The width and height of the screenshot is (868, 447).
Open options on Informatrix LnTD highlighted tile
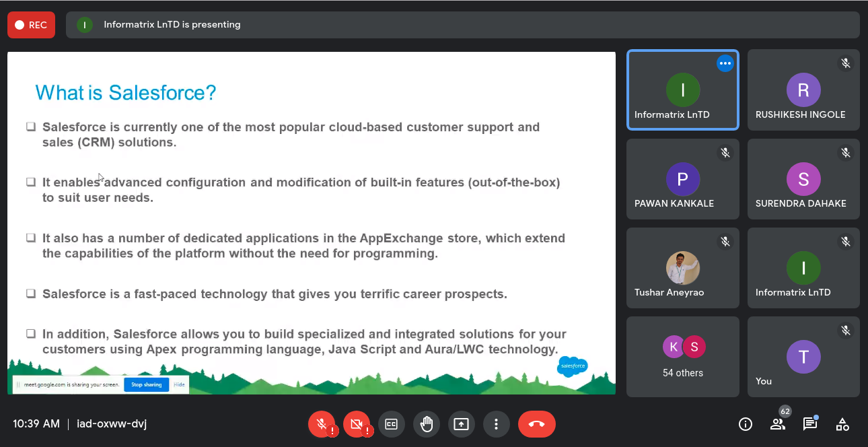[x=725, y=63]
